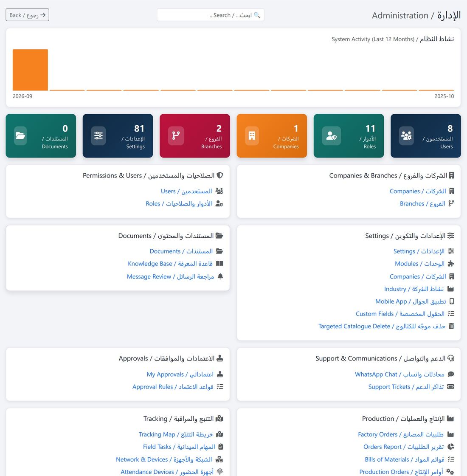The height and width of the screenshot is (476, 467).
Task: Click the clipboard icon beside Field Tasks
Action: 221,447
